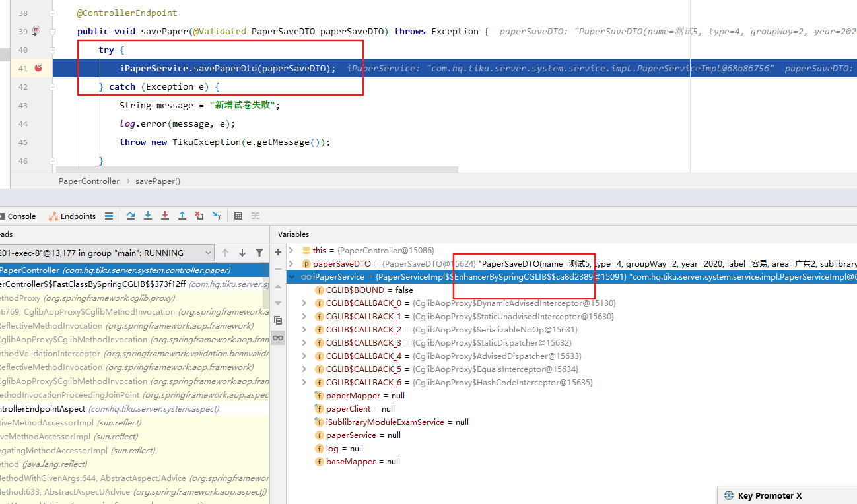
Task: Select the PaperController stack frame
Action: click(135, 270)
